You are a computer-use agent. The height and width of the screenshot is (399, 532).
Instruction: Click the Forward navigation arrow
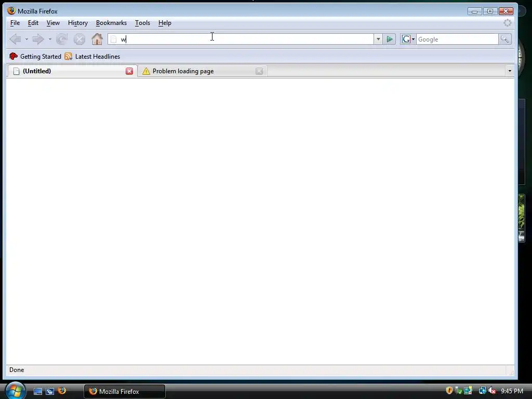38,39
